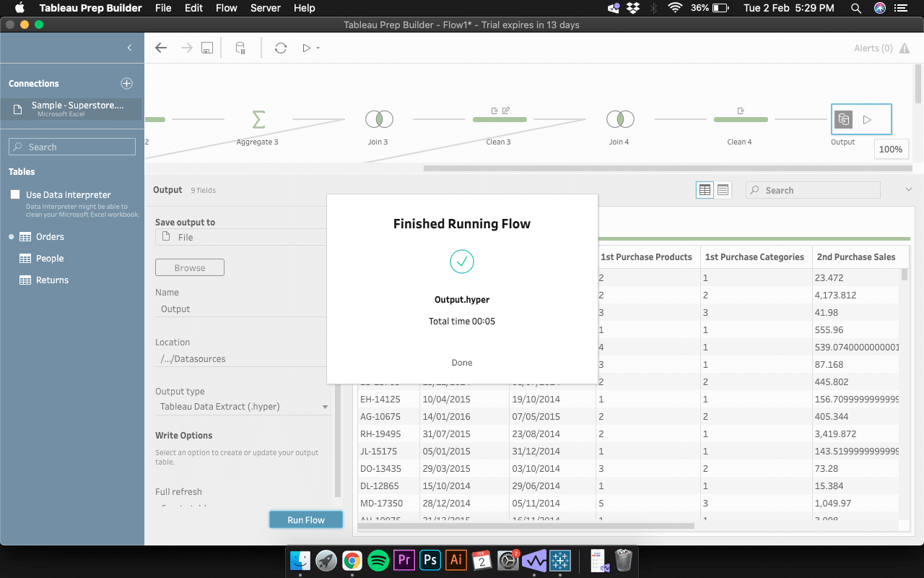The height and width of the screenshot is (578, 924).
Task: Open the run flow dropdown arrow in toolbar
Action: pos(318,48)
